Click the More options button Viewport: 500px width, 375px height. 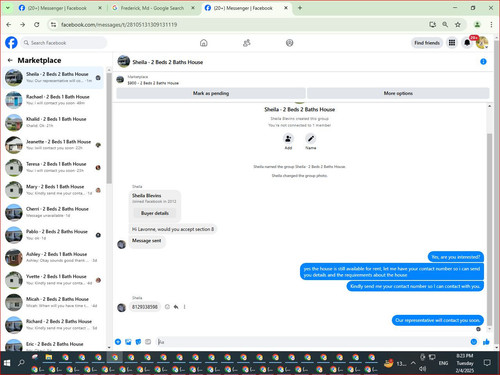pyautogui.click(x=398, y=93)
